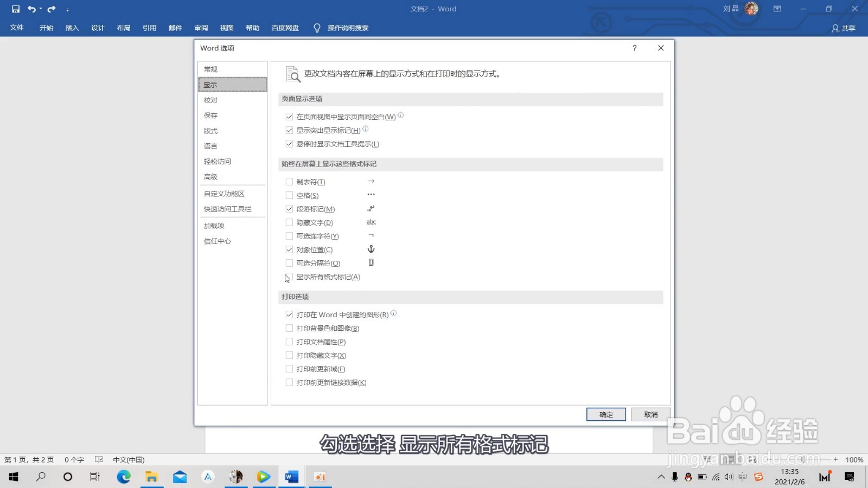Enable the 制表符 format mark checkbox
Screen dimensions: 868x488
click(289, 182)
